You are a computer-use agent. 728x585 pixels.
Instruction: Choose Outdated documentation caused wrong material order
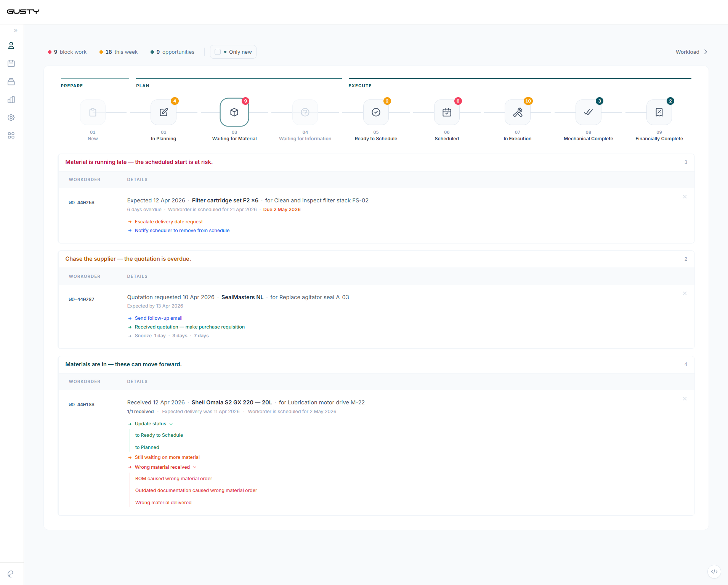196,490
